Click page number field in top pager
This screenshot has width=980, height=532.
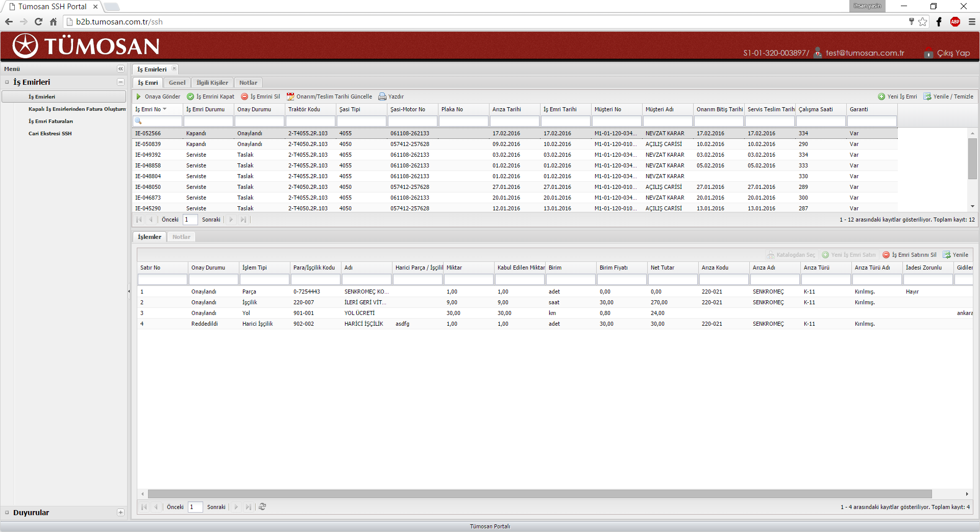[x=190, y=220]
